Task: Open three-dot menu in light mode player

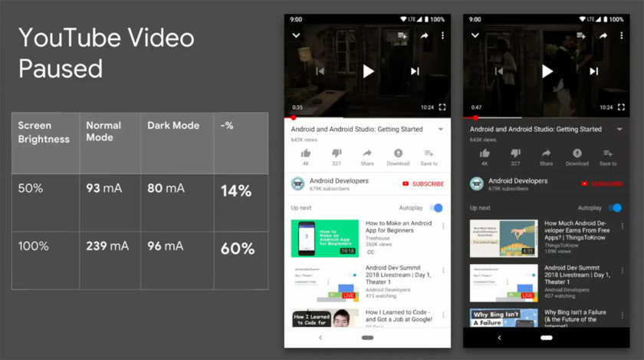Action: click(x=442, y=35)
